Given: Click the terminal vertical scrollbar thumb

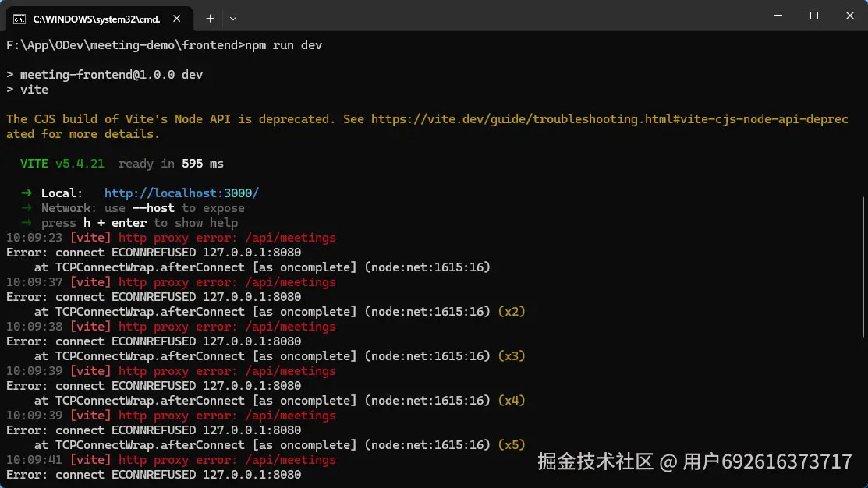Looking at the screenshot, I should click(x=863, y=267).
